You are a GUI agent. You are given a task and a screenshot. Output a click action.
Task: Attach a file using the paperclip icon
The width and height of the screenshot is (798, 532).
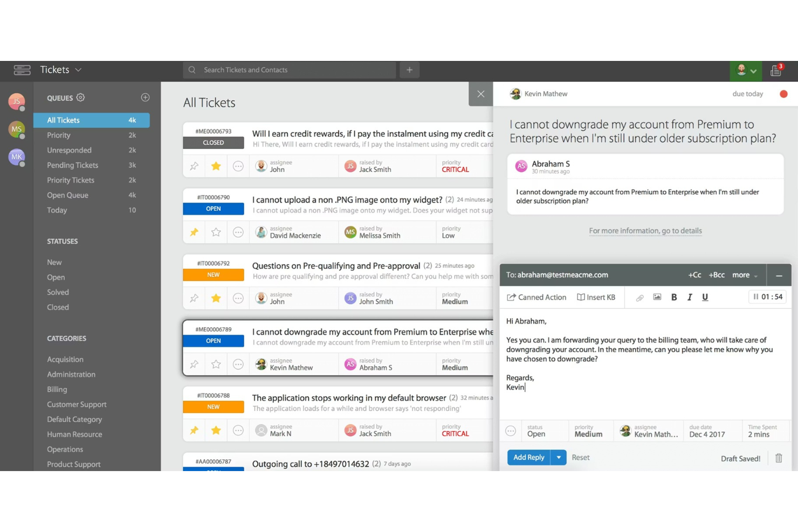tap(639, 297)
